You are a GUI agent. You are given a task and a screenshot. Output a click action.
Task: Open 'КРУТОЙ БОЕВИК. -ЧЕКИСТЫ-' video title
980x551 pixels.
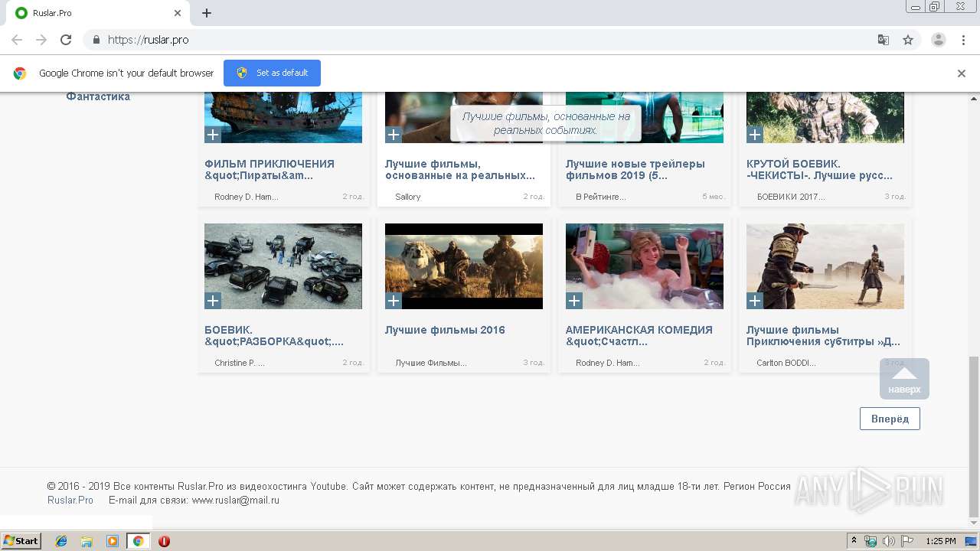tap(819, 169)
